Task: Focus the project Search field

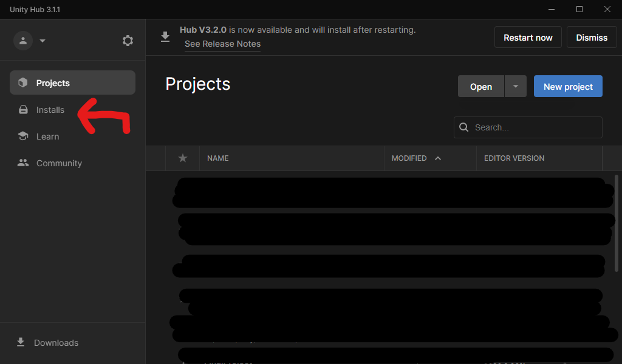Action: pyautogui.click(x=528, y=127)
